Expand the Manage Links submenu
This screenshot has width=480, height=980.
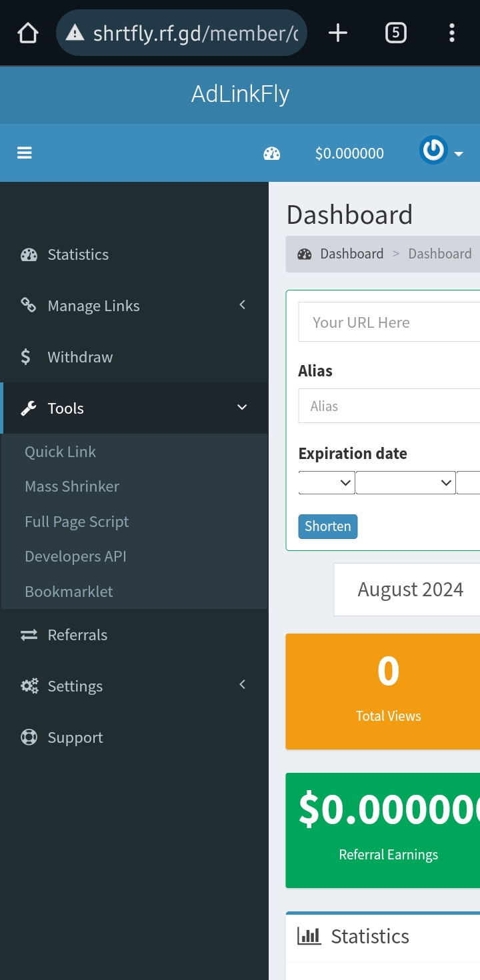pos(242,305)
